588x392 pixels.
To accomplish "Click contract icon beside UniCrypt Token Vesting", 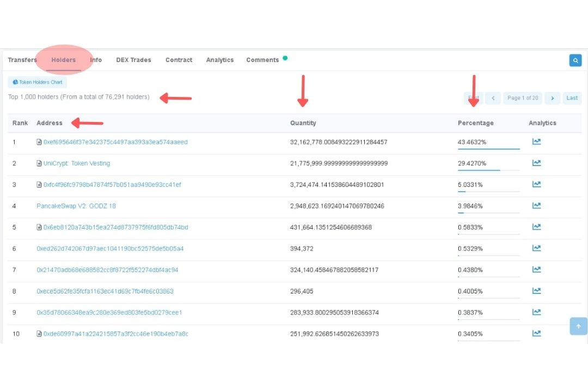I will [x=39, y=163].
